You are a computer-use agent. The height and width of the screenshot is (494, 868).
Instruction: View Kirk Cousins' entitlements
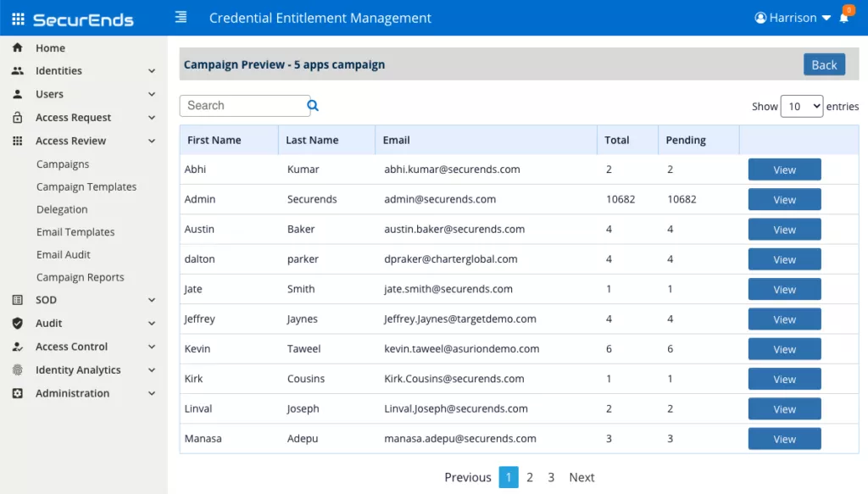pos(784,379)
